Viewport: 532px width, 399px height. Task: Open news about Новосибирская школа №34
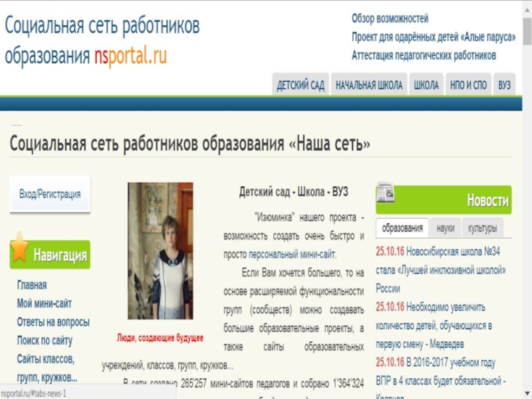coord(441,270)
